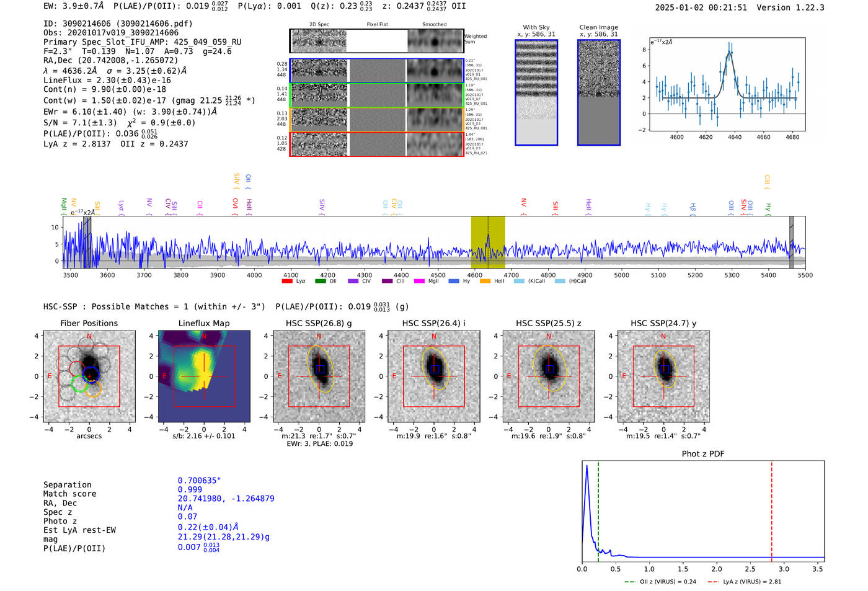This screenshot has height=591, width=868.
Task: Select the Gaussian emission line fit plot
Action: tap(727, 84)
